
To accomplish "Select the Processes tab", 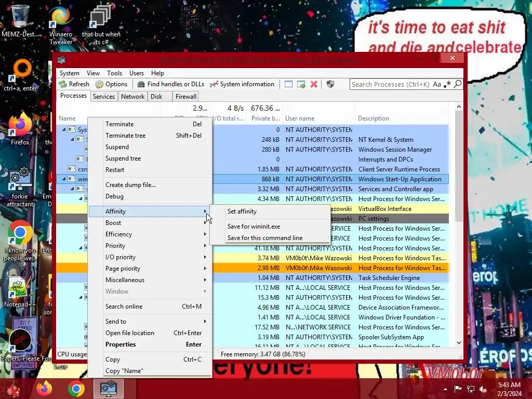I will click(x=73, y=96).
